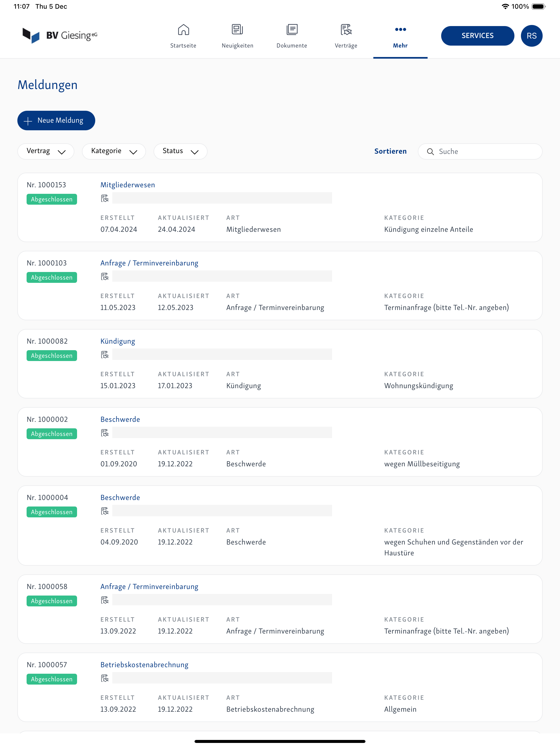
Task: Open the Neuigkeiten news icon
Action: click(x=237, y=30)
